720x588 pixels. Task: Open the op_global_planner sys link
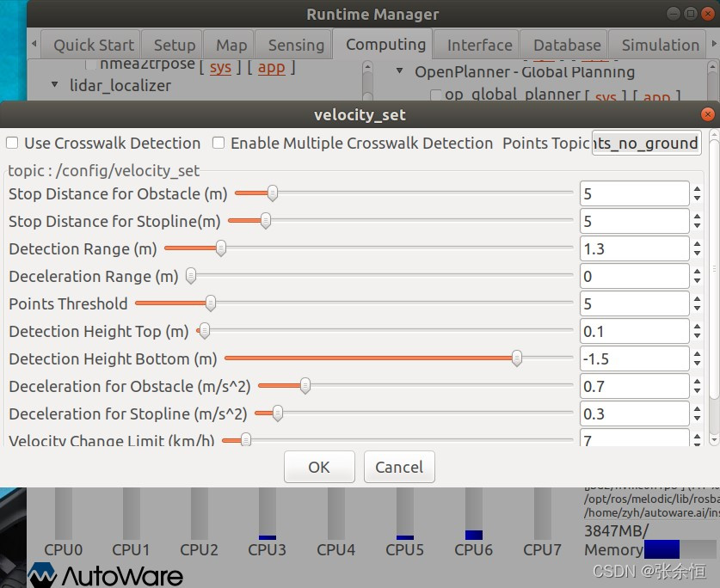click(x=606, y=96)
